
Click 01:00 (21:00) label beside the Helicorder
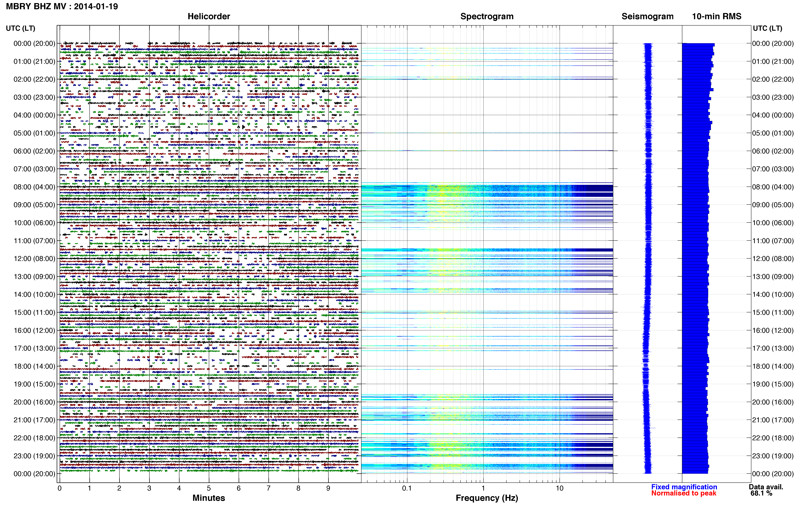point(34,62)
